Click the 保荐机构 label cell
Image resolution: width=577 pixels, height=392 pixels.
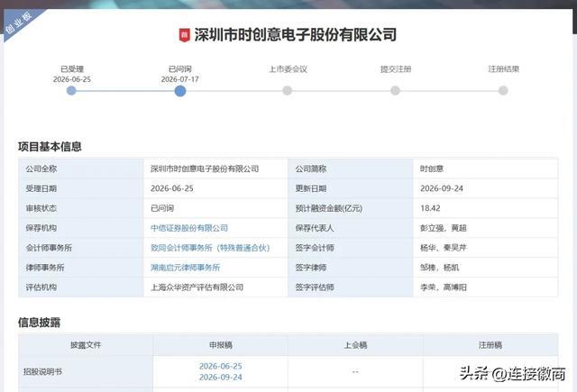[81, 228]
